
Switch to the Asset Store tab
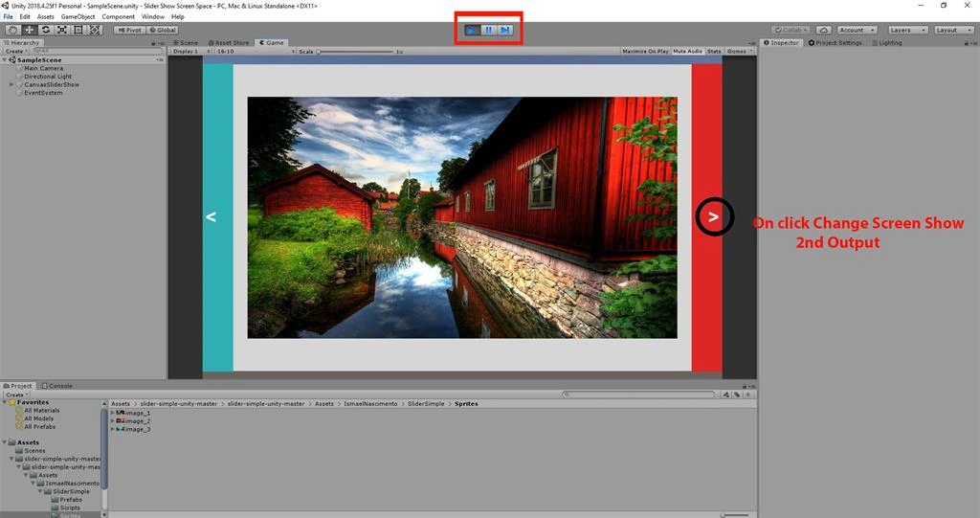[229, 42]
